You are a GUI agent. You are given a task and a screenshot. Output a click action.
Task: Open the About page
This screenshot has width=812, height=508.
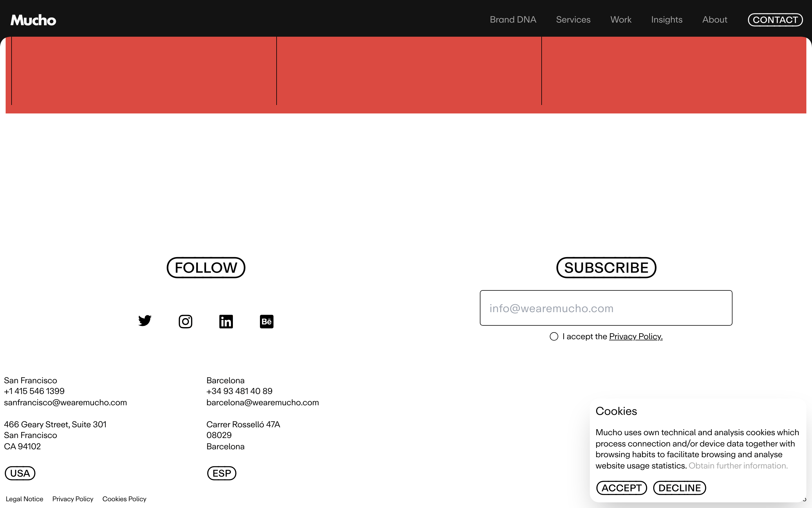click(x=715, y=19)
